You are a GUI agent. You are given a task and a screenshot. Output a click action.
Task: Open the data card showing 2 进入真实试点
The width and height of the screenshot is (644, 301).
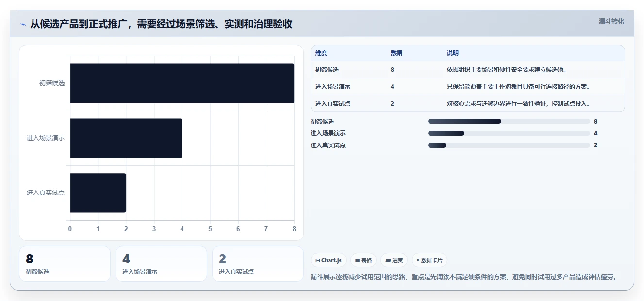[258, 264]
